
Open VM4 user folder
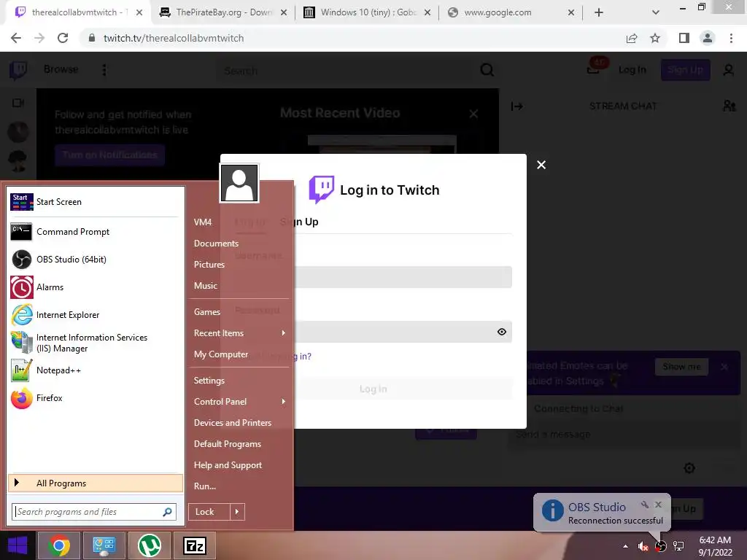203,222
